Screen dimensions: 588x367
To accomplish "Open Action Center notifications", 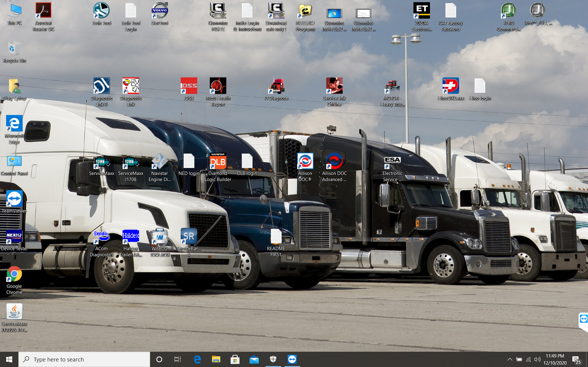I will point(577,359).
